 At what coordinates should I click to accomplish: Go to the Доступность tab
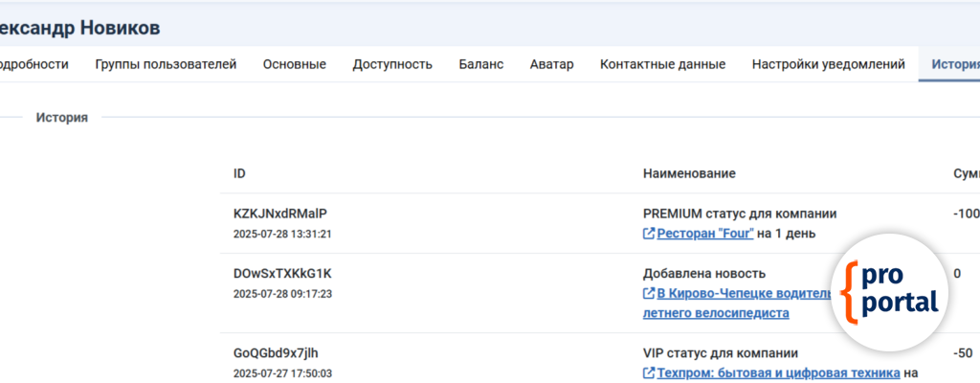click(x=392, y=64)
